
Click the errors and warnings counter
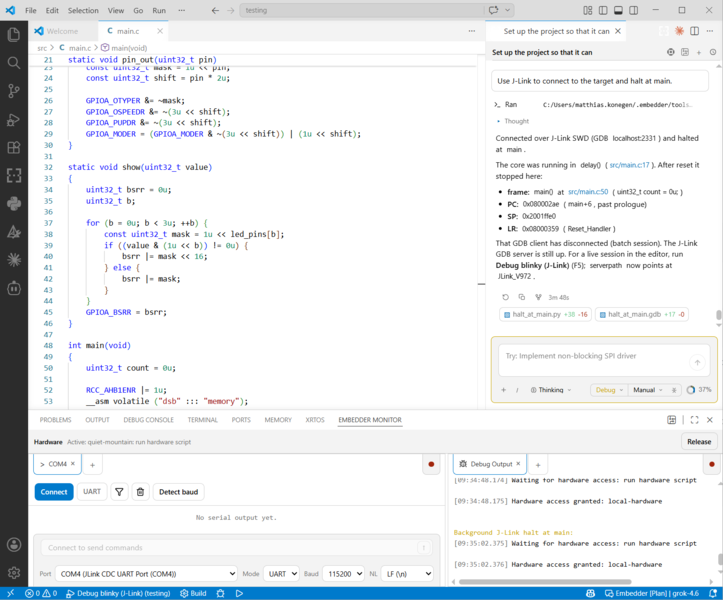pyautogui.click(x=41, y=594)
